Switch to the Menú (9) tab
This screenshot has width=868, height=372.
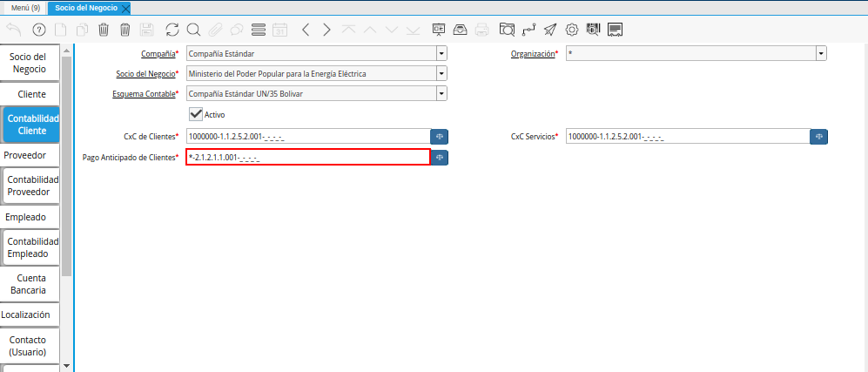25,9
